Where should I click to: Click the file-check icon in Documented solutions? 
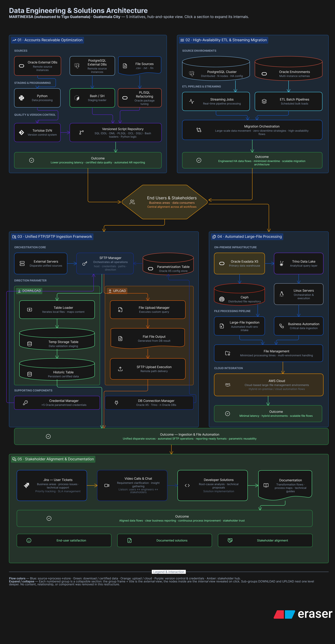click(x=129, y=541)
